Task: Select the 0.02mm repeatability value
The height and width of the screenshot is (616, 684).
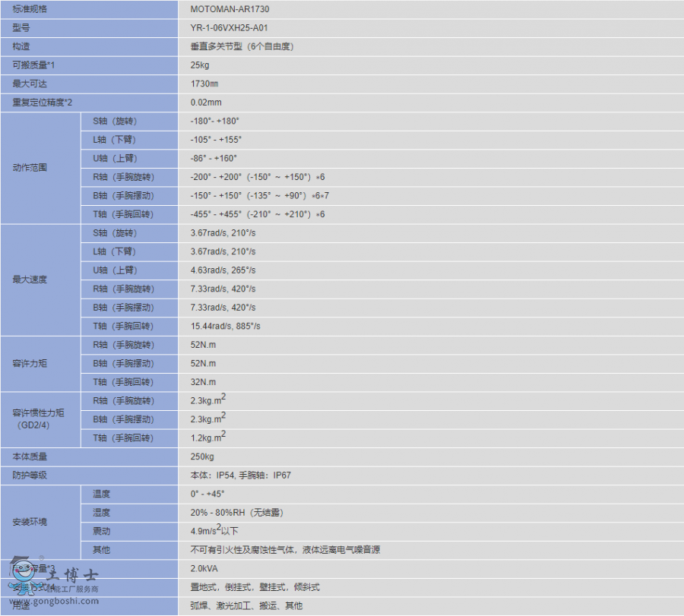Action: pos(206,103)
